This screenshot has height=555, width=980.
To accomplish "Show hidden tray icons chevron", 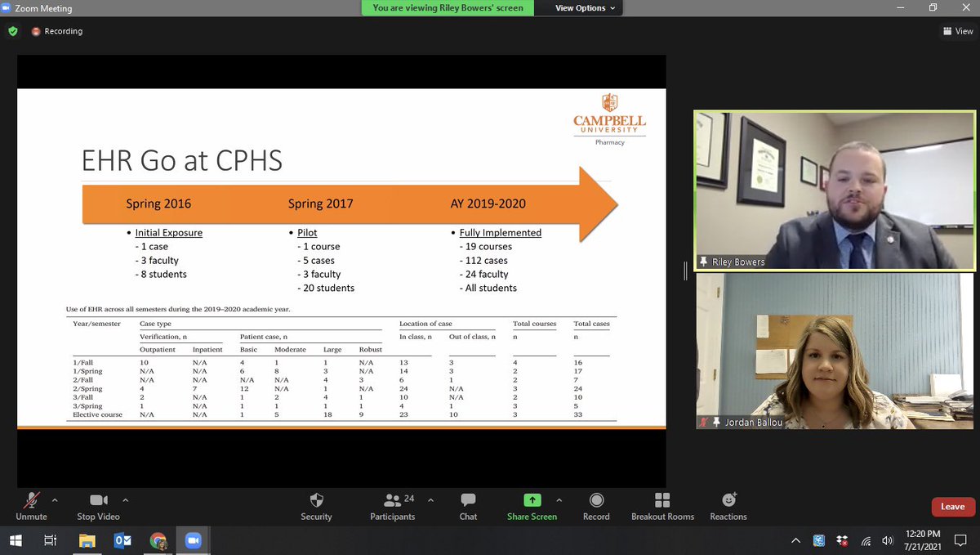I will (x=796, y=540).
